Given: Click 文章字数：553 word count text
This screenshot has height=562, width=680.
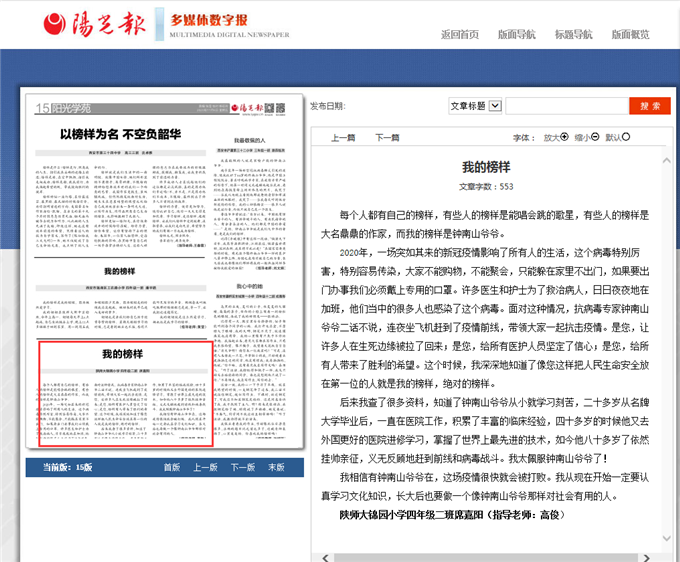Looking at the screenshot, I should [486, 187].
